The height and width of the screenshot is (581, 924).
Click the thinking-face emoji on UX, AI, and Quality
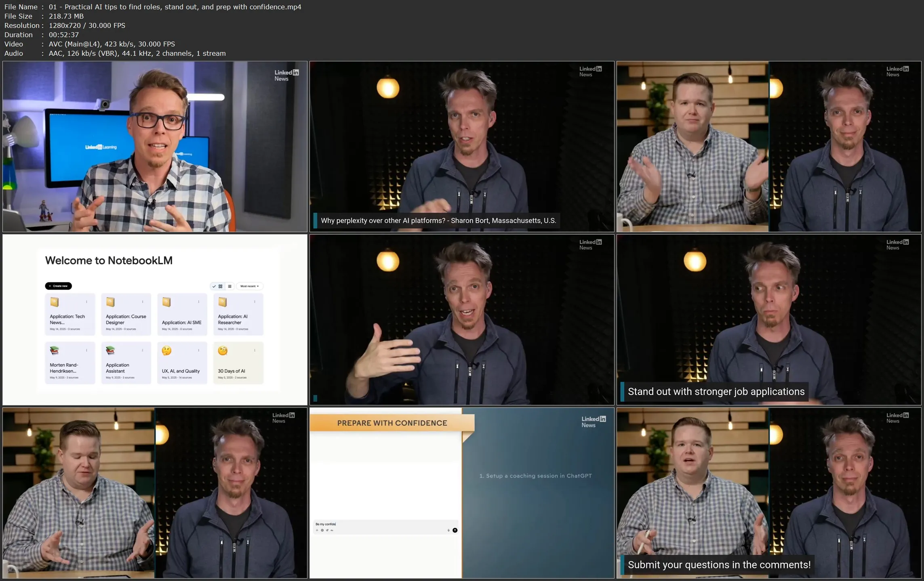pyautogui.click(x=166, y=350)
